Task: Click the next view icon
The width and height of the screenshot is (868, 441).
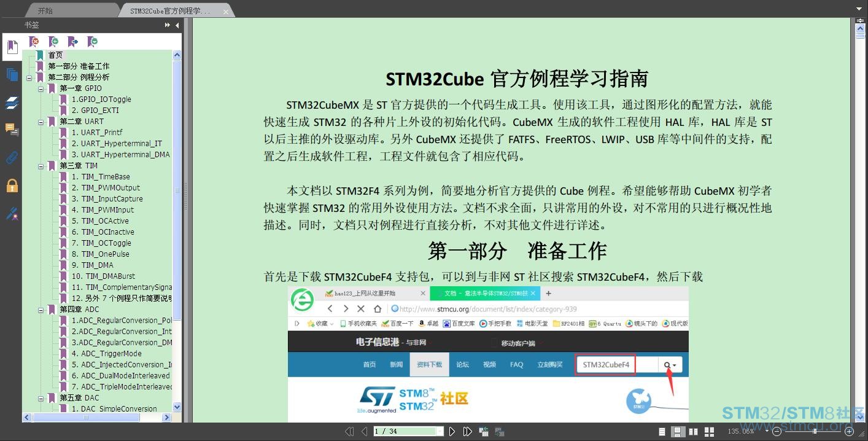Action: [499, 432]
